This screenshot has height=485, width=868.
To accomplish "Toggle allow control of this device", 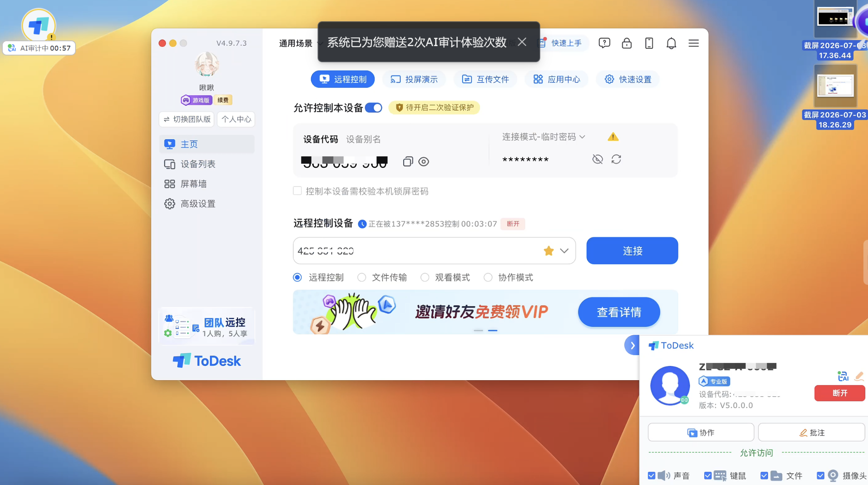I will [x=374, y=108].
